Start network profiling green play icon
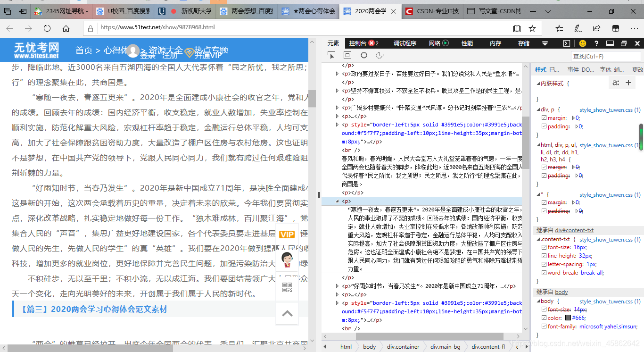 (445, 43)
